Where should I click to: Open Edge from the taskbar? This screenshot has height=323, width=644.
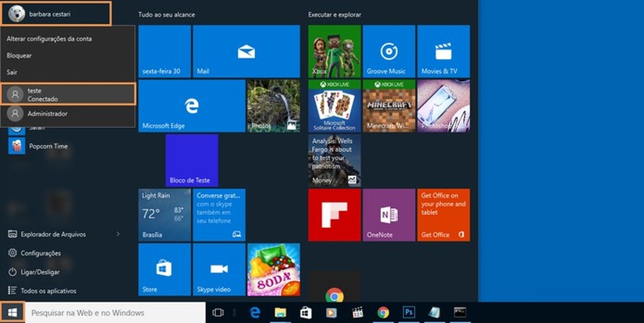[255, 313]
